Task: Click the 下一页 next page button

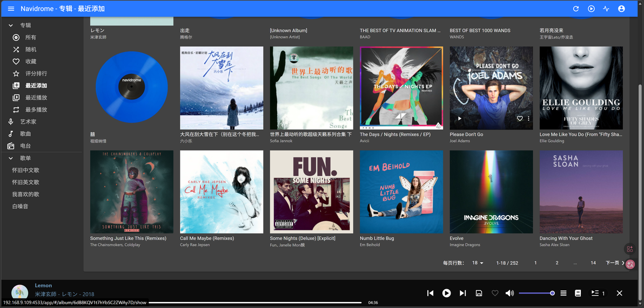Action: point(615,263)
